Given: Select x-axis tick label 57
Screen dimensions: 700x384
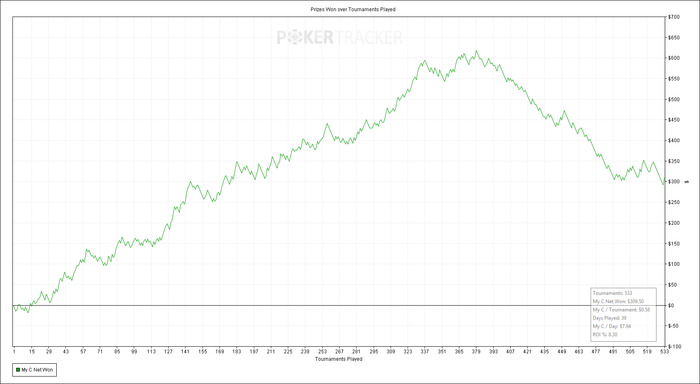Looking at the screenshot, I should [83, 351].
